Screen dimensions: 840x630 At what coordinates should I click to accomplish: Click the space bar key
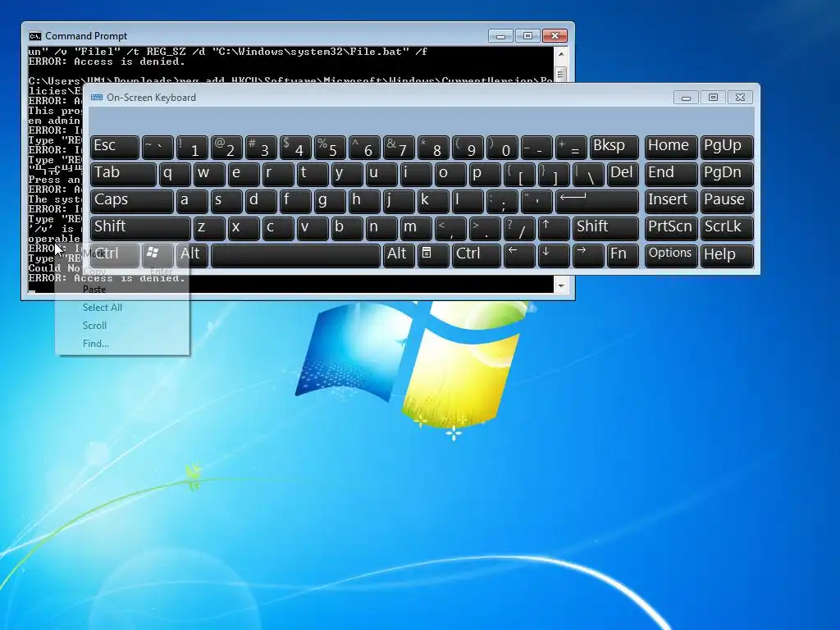point(295,255)
